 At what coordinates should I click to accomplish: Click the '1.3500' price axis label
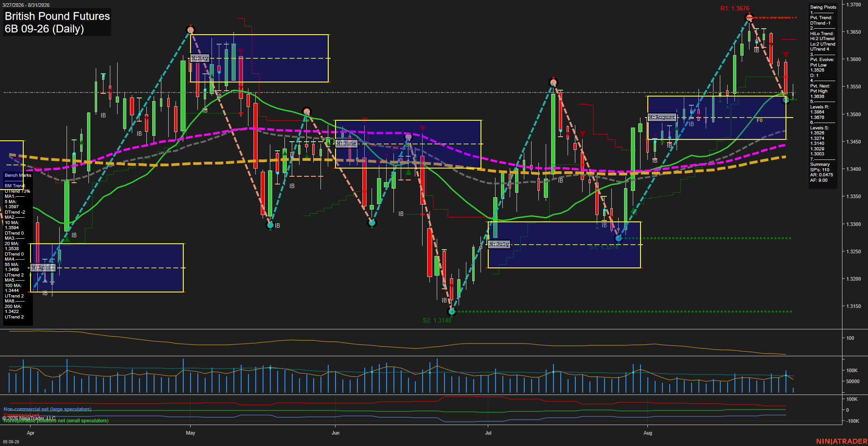tap(853, 114)
